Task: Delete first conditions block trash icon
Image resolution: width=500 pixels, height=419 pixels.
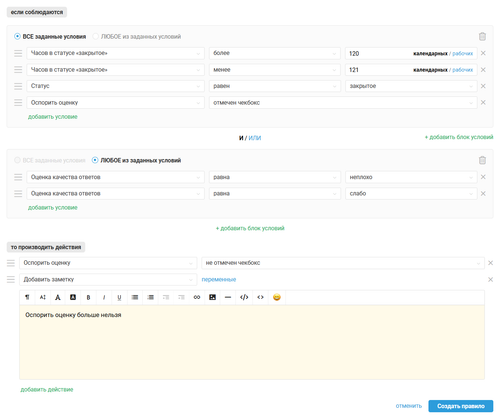Action: click(x=482, y=36)
